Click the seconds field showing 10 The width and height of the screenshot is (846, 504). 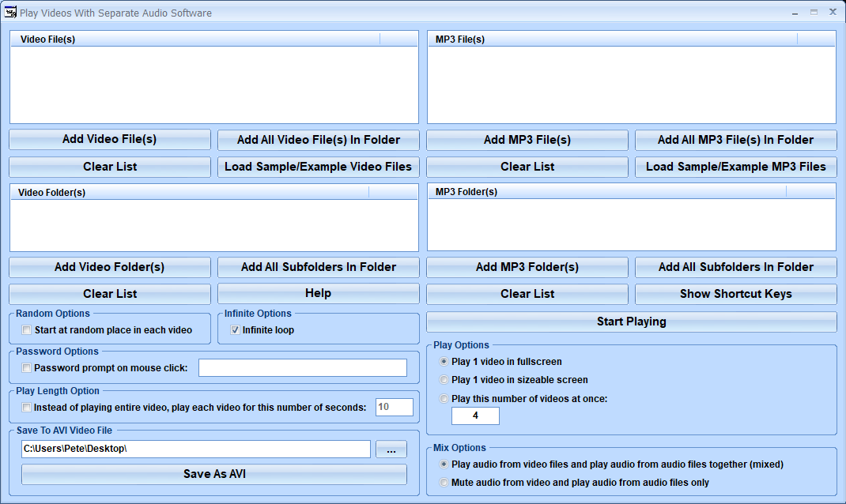click(395, 407)
